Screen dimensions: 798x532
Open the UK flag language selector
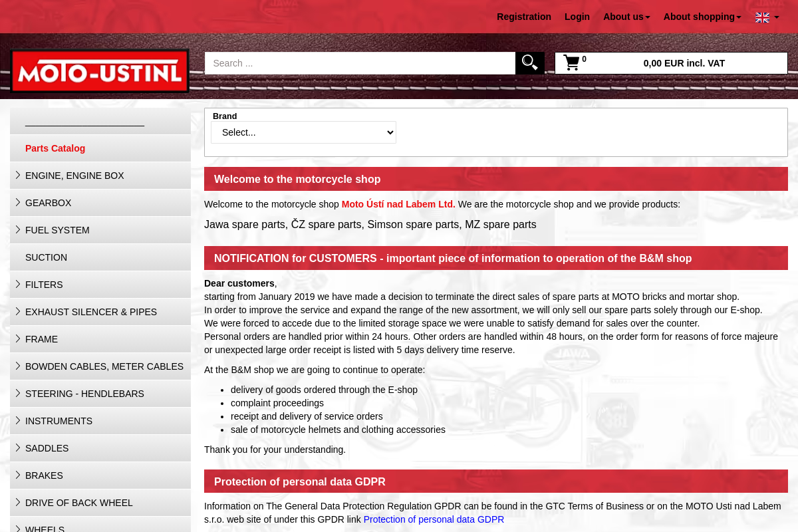767,17
